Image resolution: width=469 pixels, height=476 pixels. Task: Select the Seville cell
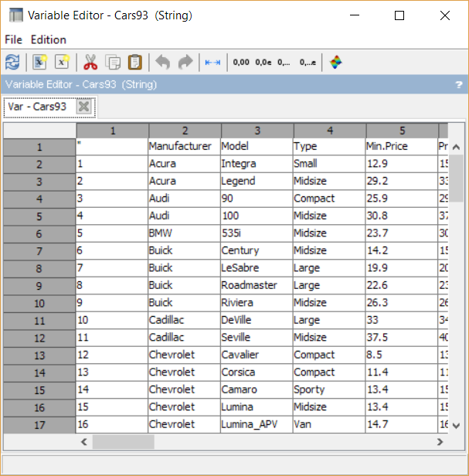coord(257,338)
